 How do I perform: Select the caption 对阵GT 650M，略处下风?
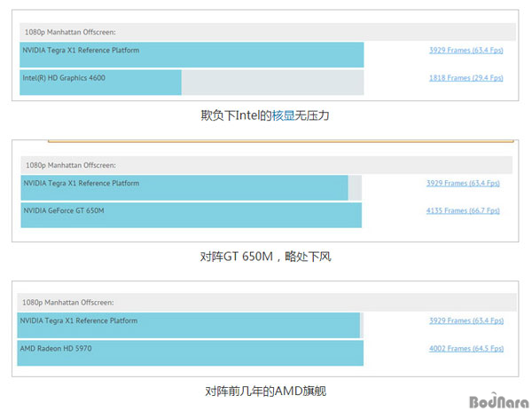[265, 257]
